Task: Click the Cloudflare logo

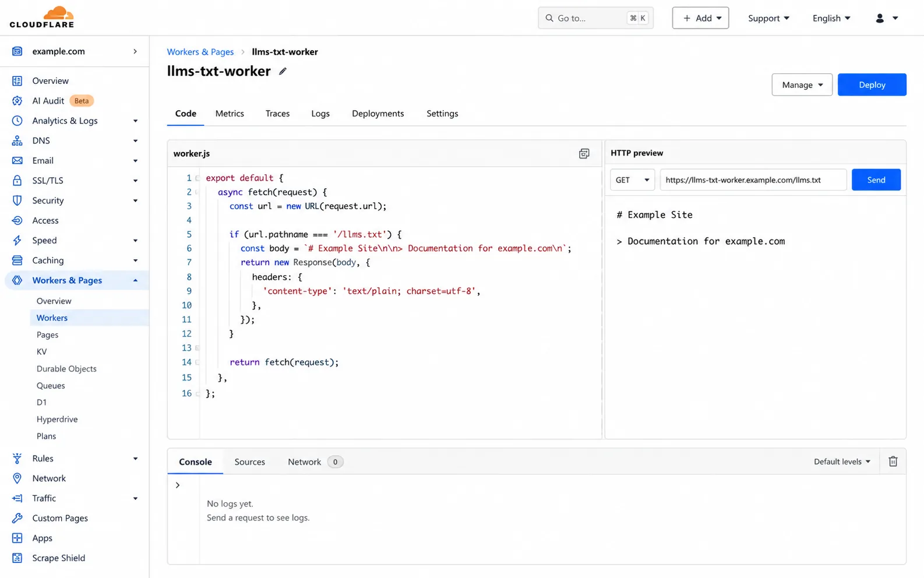Action: point(42,17)
